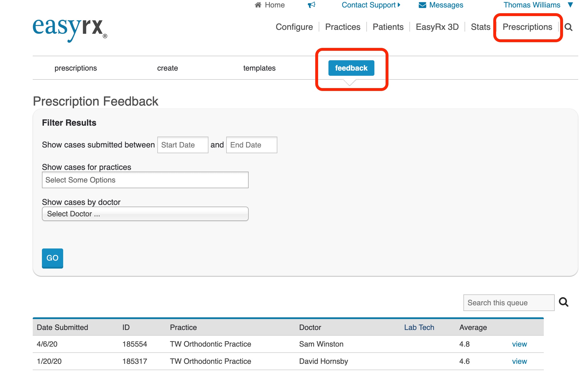588x373 pixels.
Task: Click the End Date field
Action: 252,145
